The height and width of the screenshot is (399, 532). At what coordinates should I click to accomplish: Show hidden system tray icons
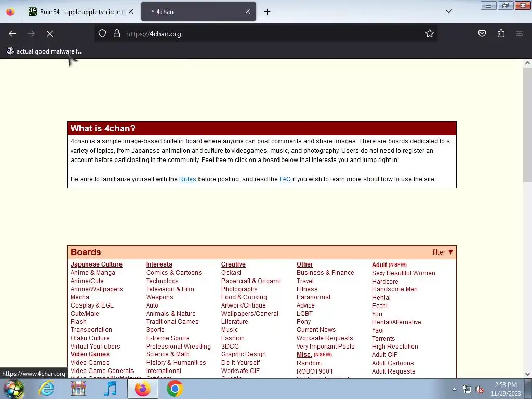454,389
